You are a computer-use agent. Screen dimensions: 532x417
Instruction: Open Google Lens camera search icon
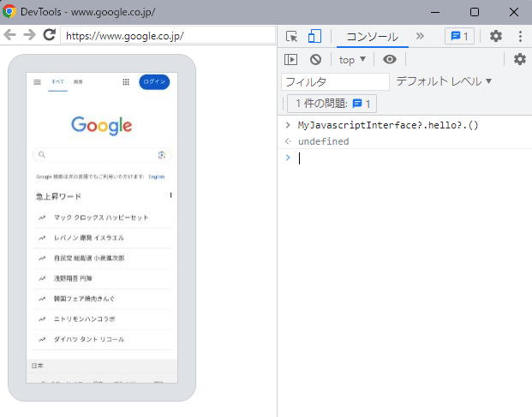coord(162,155)
